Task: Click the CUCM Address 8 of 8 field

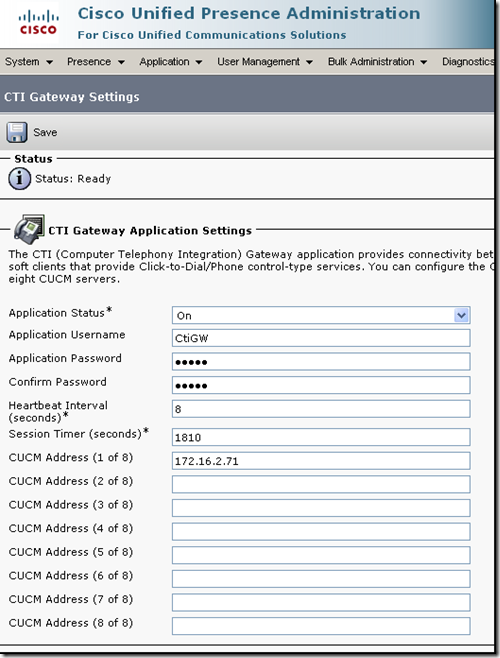Action: 321,626
